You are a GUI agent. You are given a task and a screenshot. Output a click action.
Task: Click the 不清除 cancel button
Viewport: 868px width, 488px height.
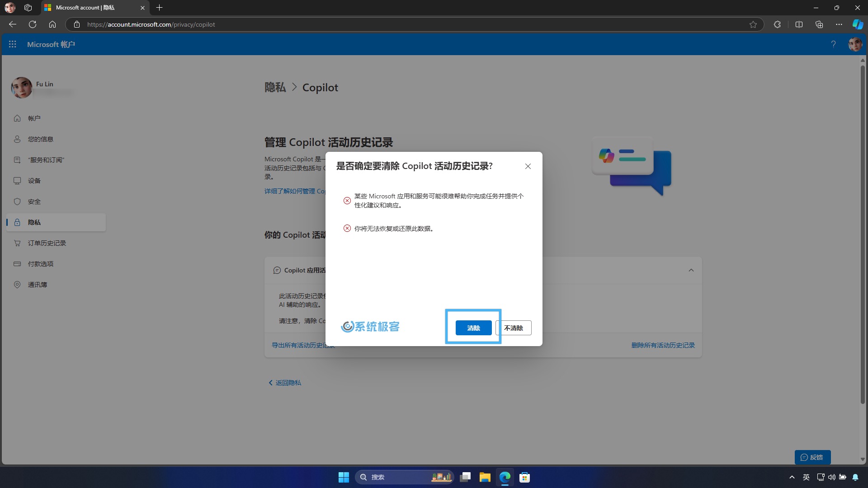coord(513,328)
